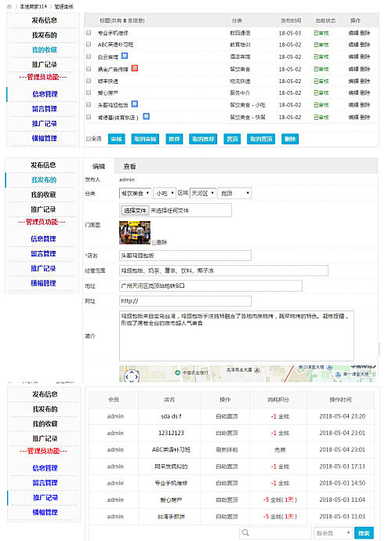The height and width of the screenshot is (541, 392).
Task: Open 横幅管理 in sidebar beside listing table
Action: point(45,138)
